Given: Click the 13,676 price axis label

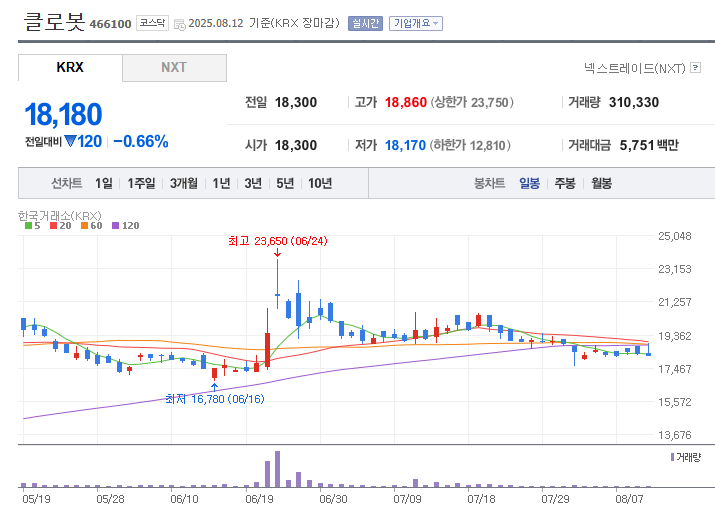Looking at the screenshot, I should coord(674,435).
